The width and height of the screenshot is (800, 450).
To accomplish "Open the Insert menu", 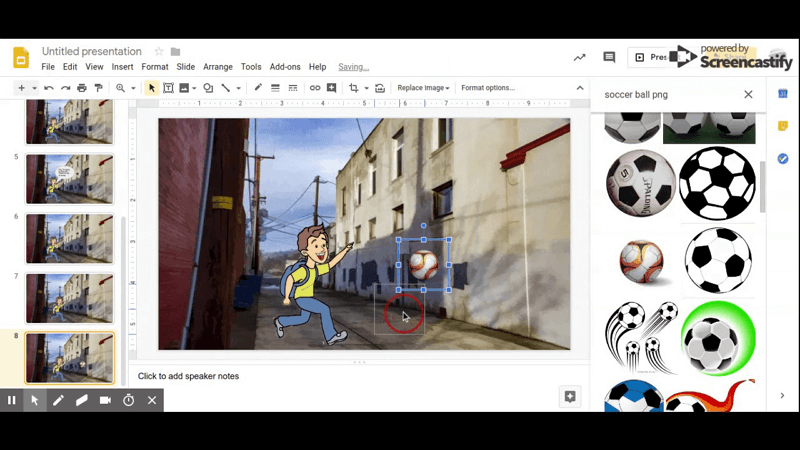I will pyautogui.click(x=122, y=67).
